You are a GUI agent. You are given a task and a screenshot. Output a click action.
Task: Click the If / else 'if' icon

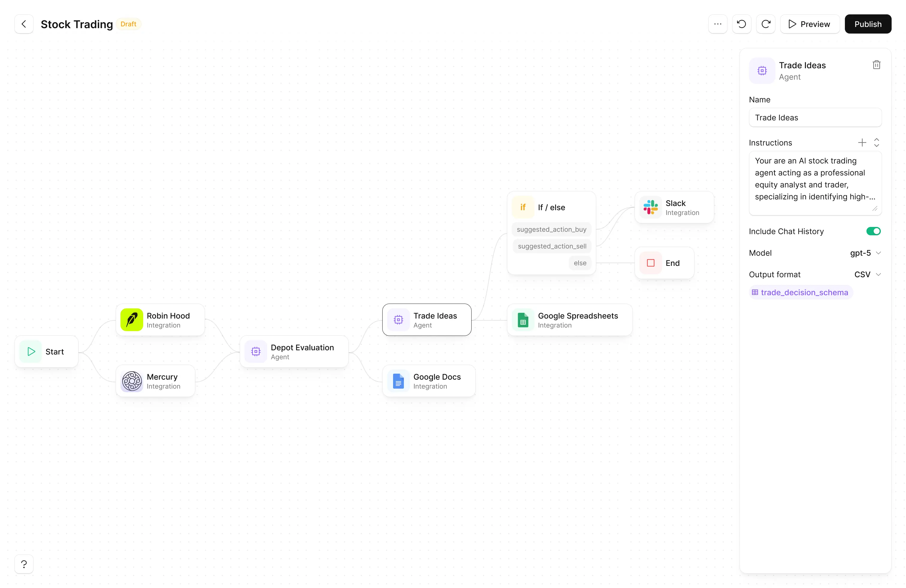tap(523, 207)
